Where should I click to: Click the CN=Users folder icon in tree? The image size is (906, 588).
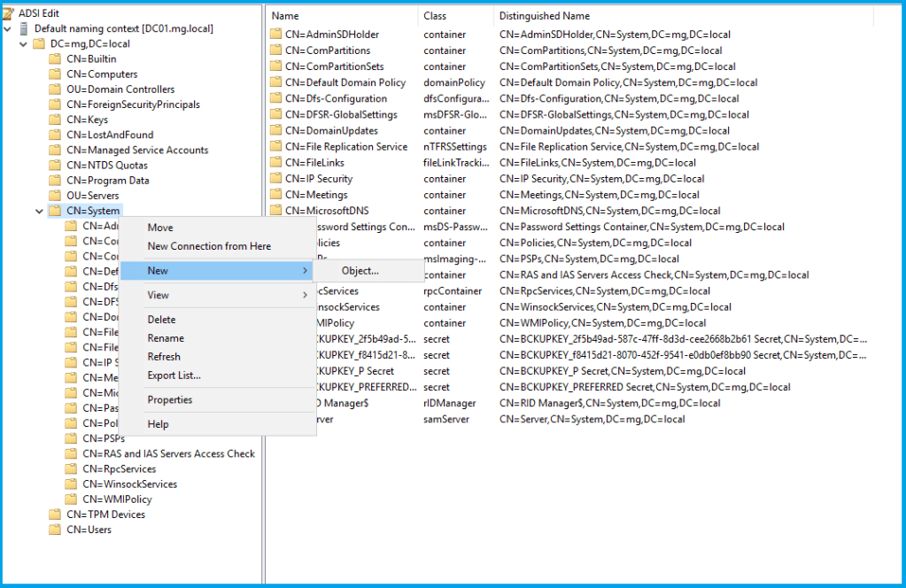coord(56,530)
